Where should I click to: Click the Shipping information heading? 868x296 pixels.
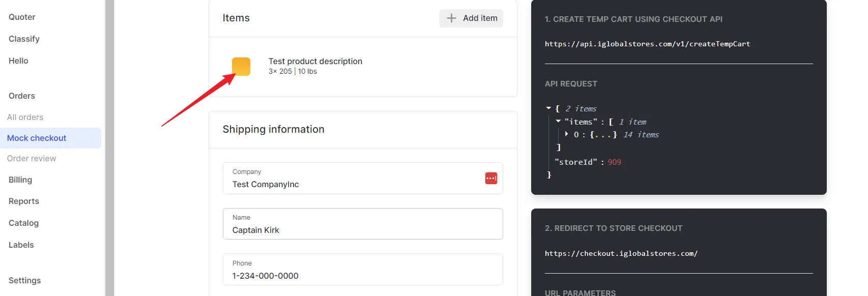point(273,129)
